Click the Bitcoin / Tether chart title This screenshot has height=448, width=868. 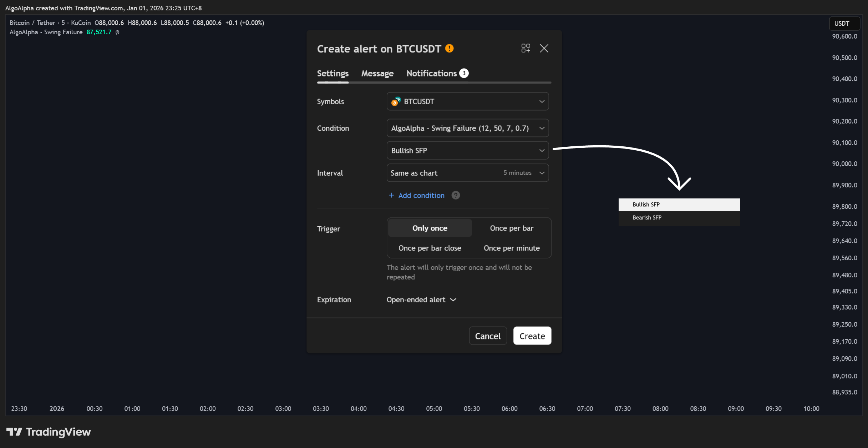coord(50,23)
